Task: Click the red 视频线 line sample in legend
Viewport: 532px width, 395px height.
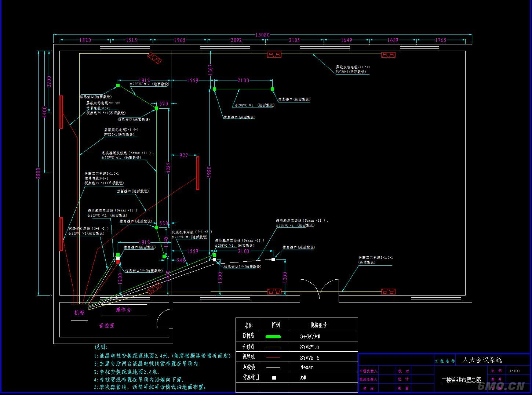Action: pyautogui.click(x=273, y=357)
